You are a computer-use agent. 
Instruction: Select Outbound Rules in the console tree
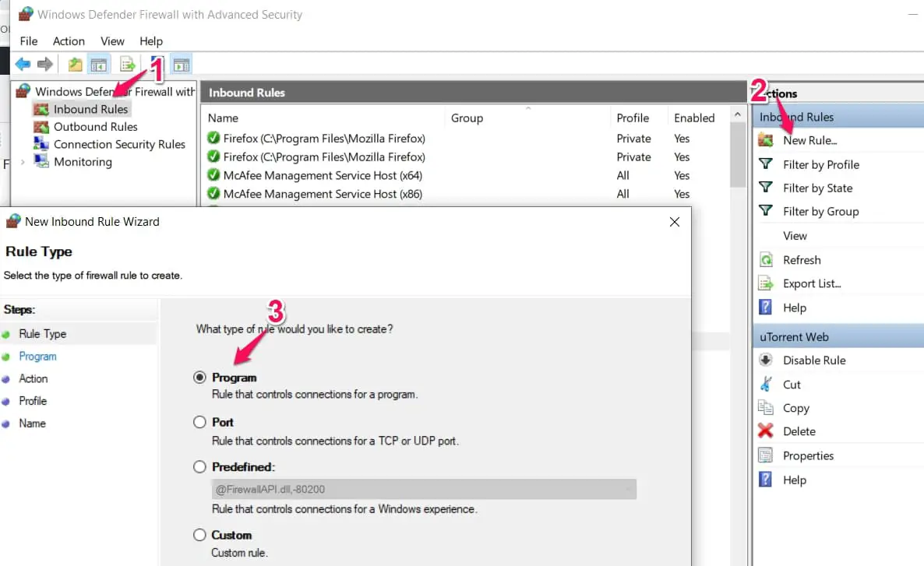(x=96, y=127)
